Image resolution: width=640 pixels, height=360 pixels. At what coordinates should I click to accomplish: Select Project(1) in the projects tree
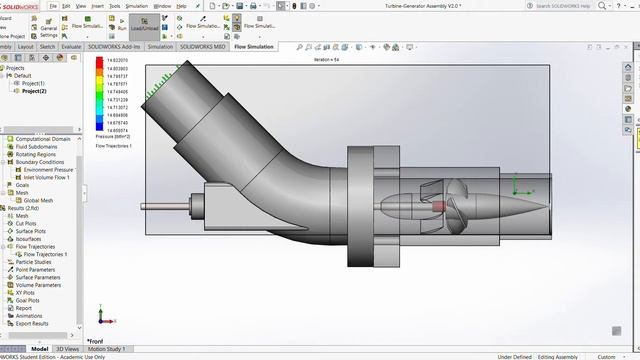point(33,83)
